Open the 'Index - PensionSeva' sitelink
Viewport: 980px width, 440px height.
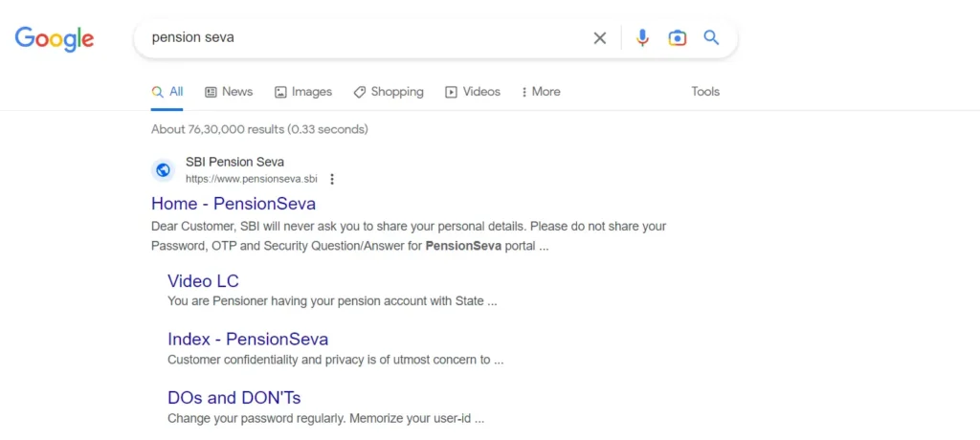[x=248, y=340]
